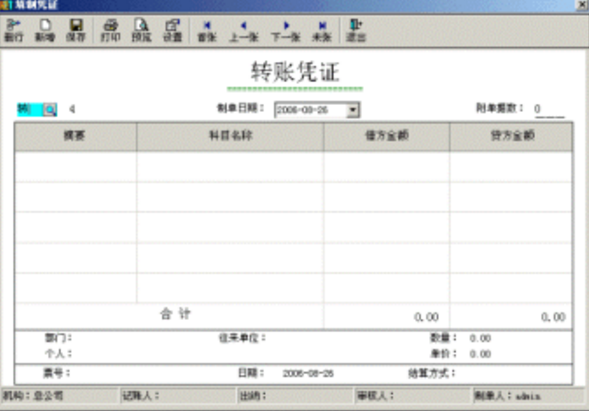Click the 摘要 column header
The height and width of the screenshot is (411, 589).
(76, 136)
